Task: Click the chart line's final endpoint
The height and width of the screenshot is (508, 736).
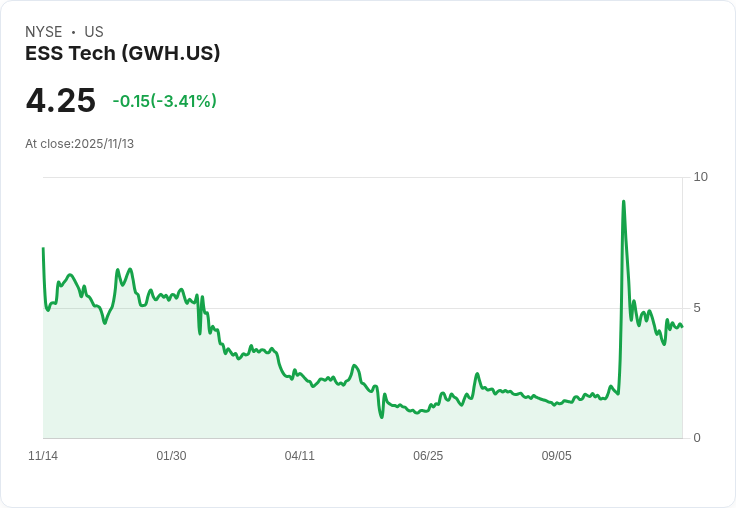Action: [682, 326]
